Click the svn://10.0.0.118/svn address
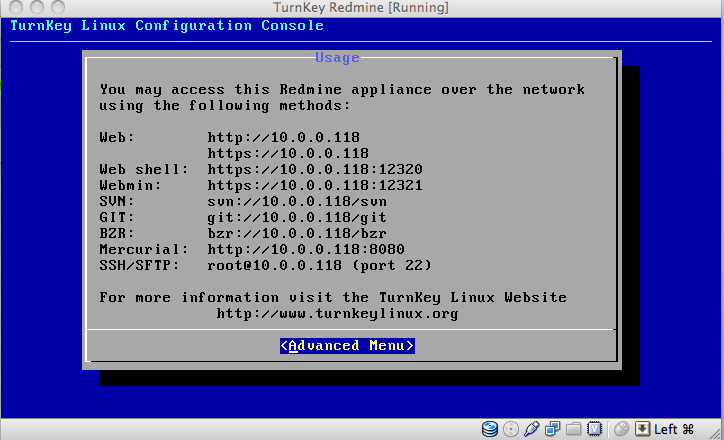Image resolution: width=724 pixels, height=440 pixels. tap(297, 201)
